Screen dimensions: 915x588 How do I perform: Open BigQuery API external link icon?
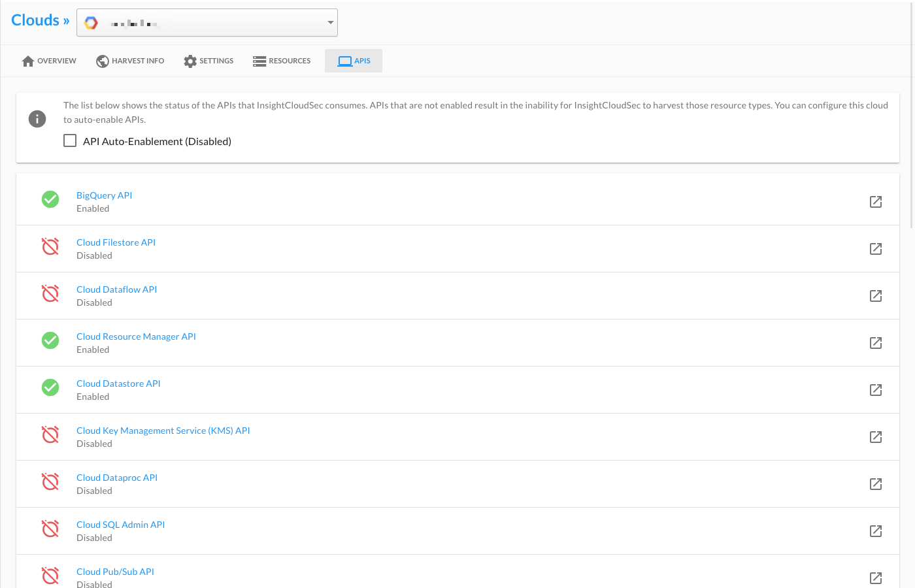click(x=876, y=202)
